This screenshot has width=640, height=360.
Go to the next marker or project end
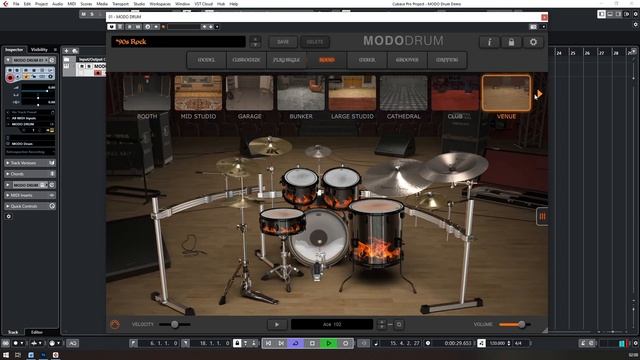[x=281, y=343]
